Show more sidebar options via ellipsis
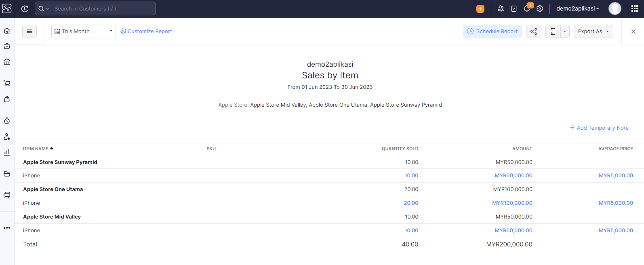 (x=7, y=228)
